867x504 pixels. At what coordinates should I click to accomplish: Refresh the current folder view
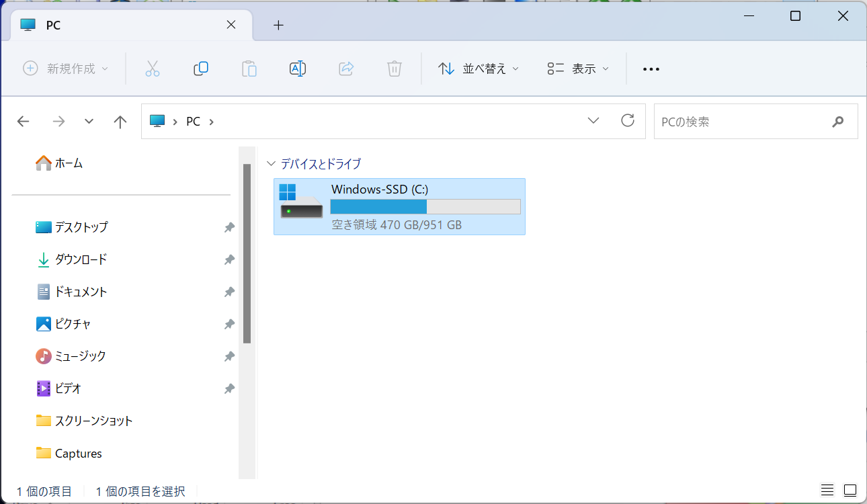click(x=628, y=120)
